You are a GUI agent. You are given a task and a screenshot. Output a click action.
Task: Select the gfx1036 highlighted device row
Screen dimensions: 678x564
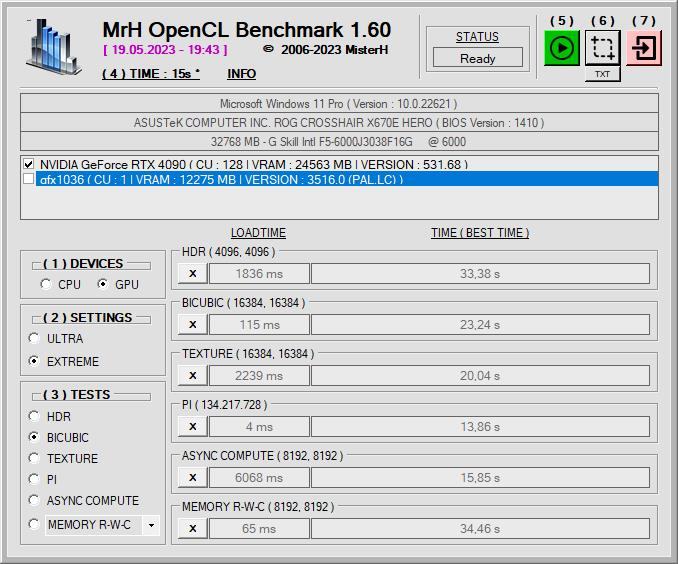pyautogui.click(x=347, y=179)
